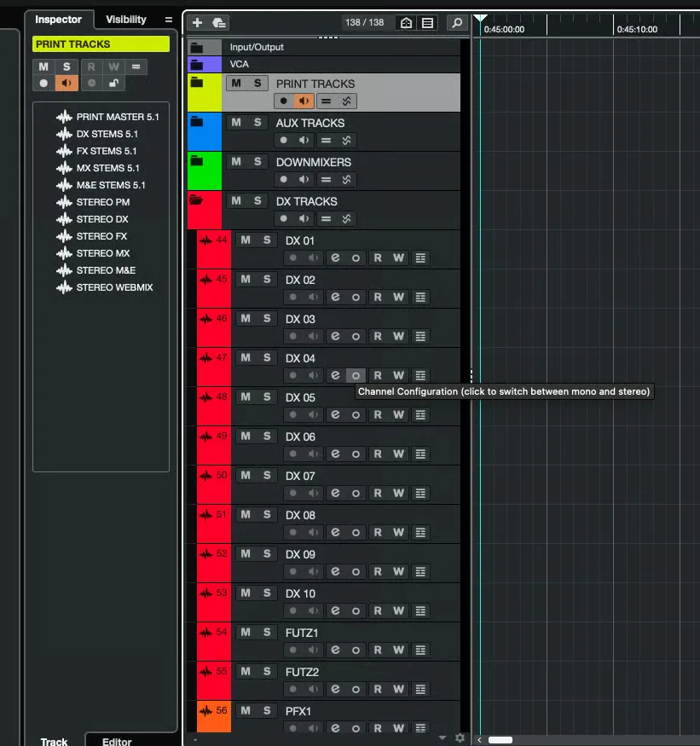Switch to the Track tab at bottom
The image size is (700, 746).
(x=54, y=741)
